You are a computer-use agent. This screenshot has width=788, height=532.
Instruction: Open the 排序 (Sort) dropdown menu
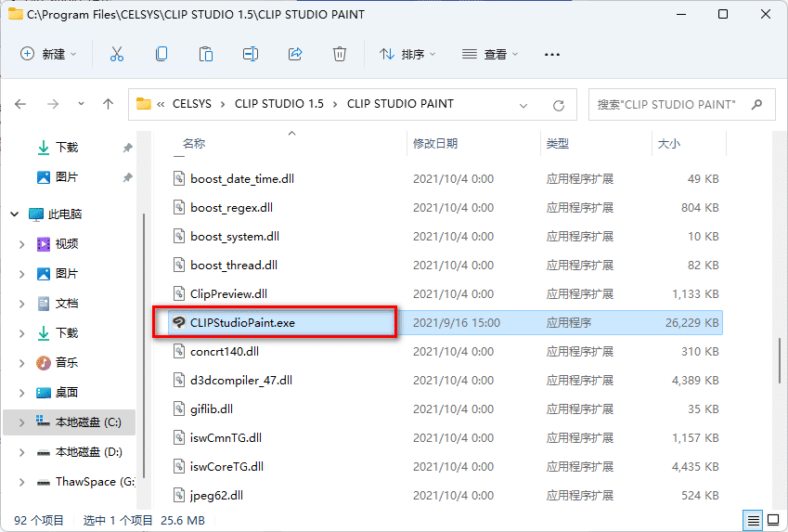click(407, 54)
